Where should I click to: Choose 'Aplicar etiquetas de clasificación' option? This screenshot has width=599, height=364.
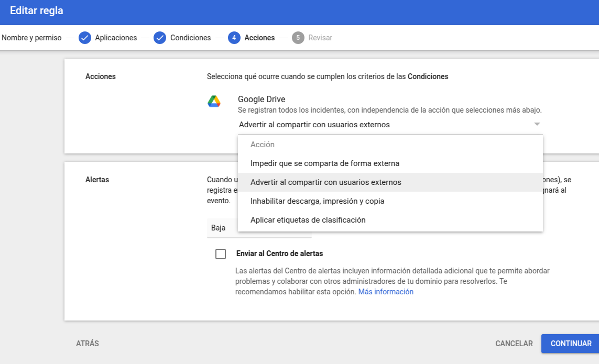coord(390,220)
